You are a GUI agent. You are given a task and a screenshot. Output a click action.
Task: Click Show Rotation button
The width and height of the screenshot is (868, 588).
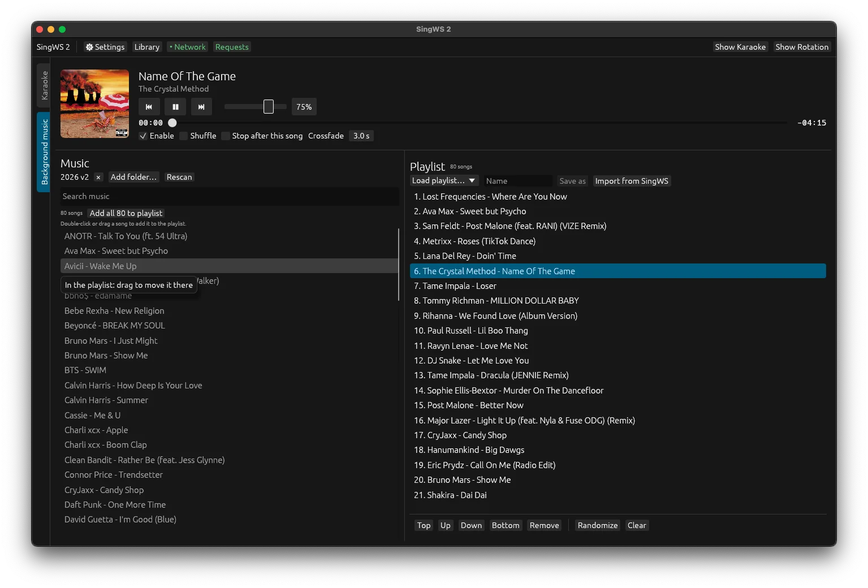pyautogui.click(x=802, y=47)
